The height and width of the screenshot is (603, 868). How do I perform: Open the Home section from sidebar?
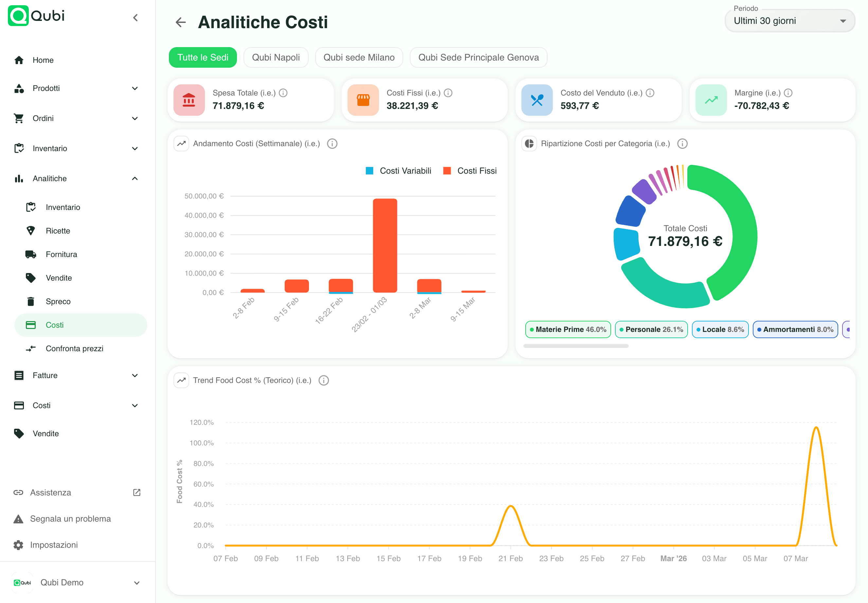click(x=43, y=60)
